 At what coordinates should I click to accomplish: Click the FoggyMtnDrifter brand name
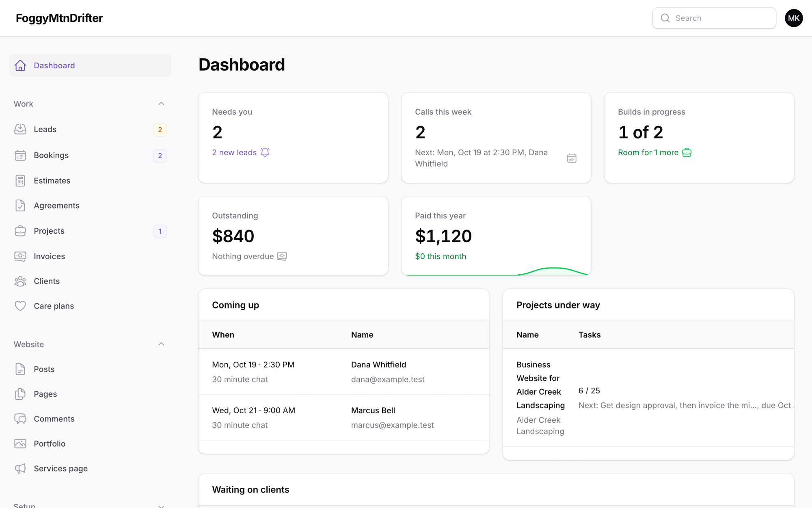point(59,18)
